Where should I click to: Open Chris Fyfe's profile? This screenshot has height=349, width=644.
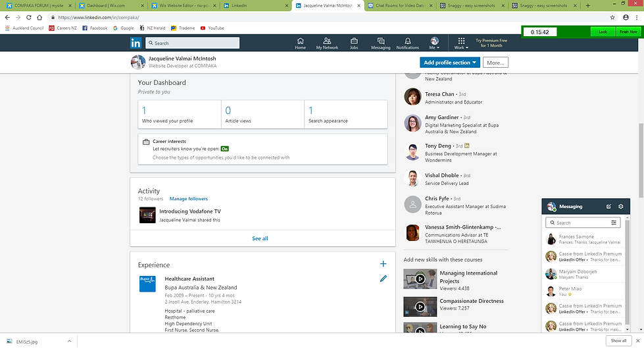[x=437, y=198]
